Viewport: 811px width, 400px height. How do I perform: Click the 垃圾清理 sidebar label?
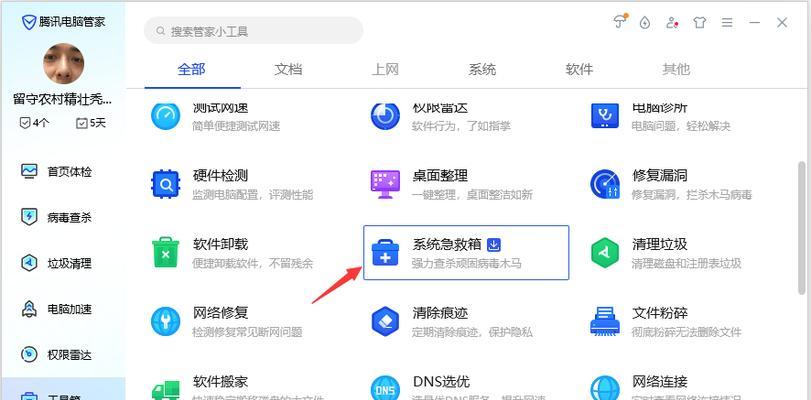click(x=69, y=263)
